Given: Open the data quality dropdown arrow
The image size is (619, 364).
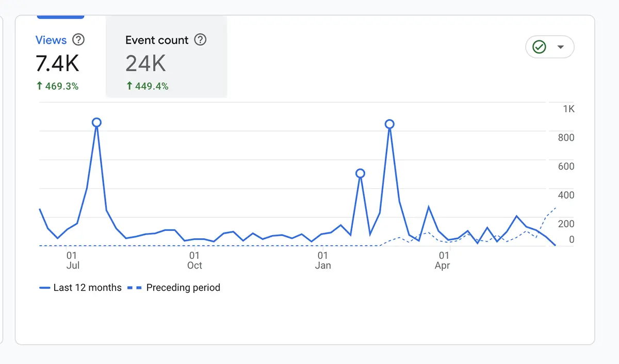Looking at the screenshot, I should point(560,47).
